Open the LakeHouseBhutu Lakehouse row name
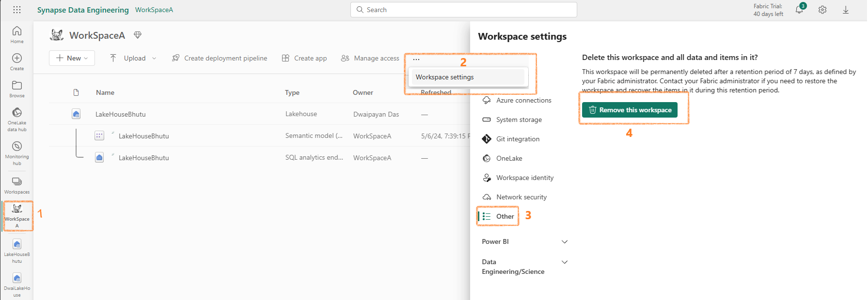Image resolution: width=868 pixels, height=300 pixels. click(121, 114)
